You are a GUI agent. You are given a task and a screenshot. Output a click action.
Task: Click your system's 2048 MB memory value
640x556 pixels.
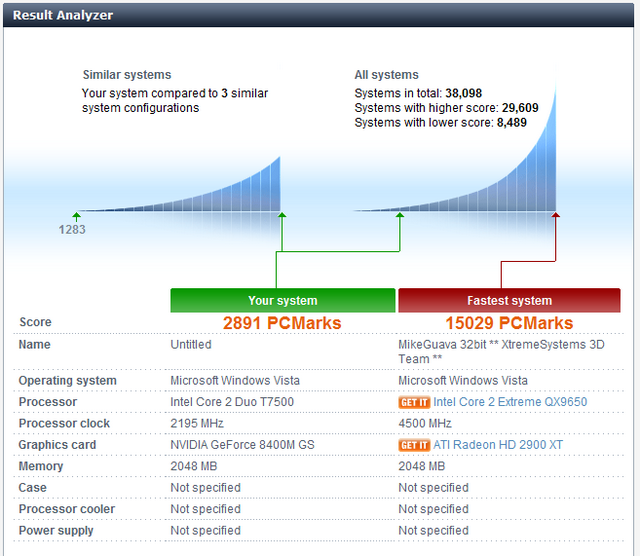[x=193, y=466]
